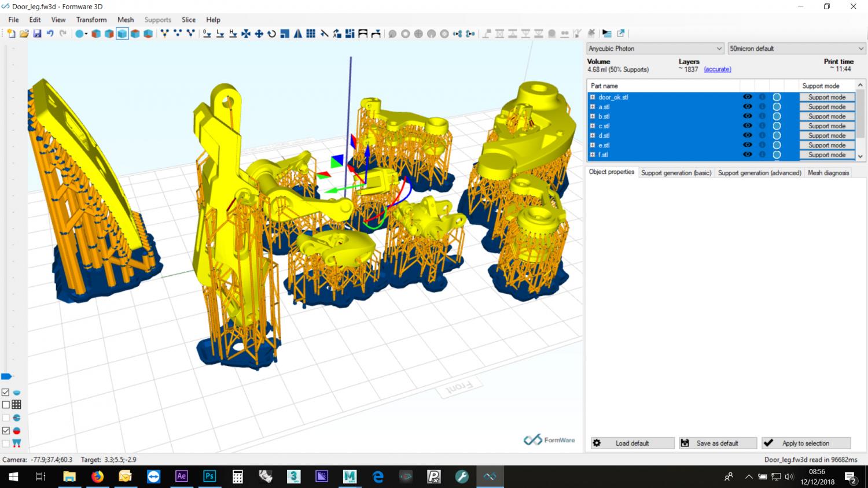Screen dimensions: 868x488
Task: Select the e.stl part name
Action: click(604, 145)
